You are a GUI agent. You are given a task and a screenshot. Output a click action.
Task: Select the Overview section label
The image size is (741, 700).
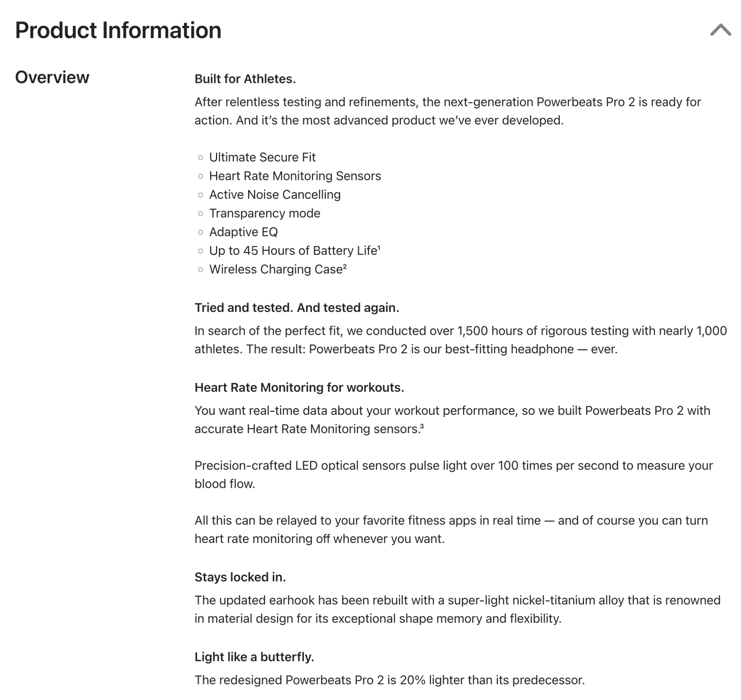click(52, 78)
